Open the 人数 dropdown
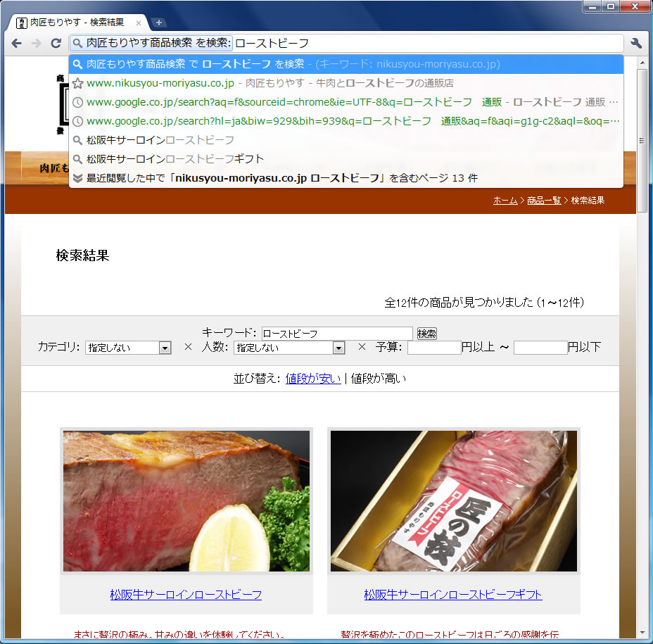The image size is (653, 644). pos(289,348)
